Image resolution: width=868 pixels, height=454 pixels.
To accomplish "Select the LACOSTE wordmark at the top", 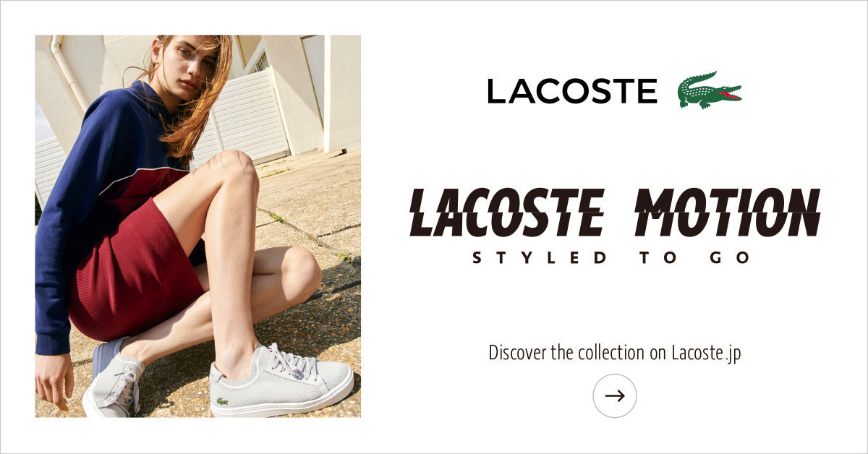I will pos(571,91).
